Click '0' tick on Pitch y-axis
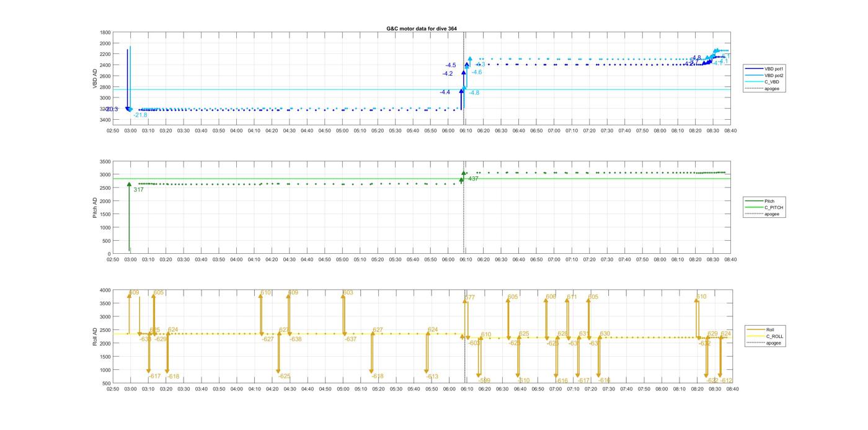Image resolution: width=868 pixels, height=430 pixels. click(110, 254)
